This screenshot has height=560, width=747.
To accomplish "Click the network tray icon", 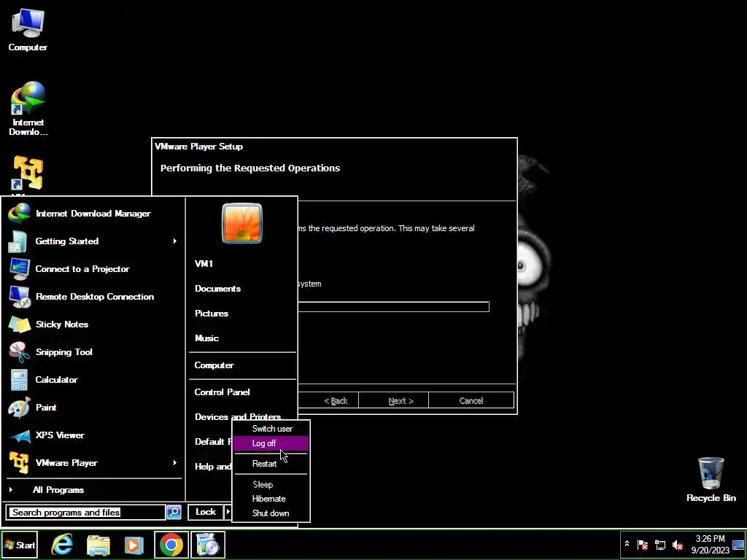I will [x=660, y=544].
